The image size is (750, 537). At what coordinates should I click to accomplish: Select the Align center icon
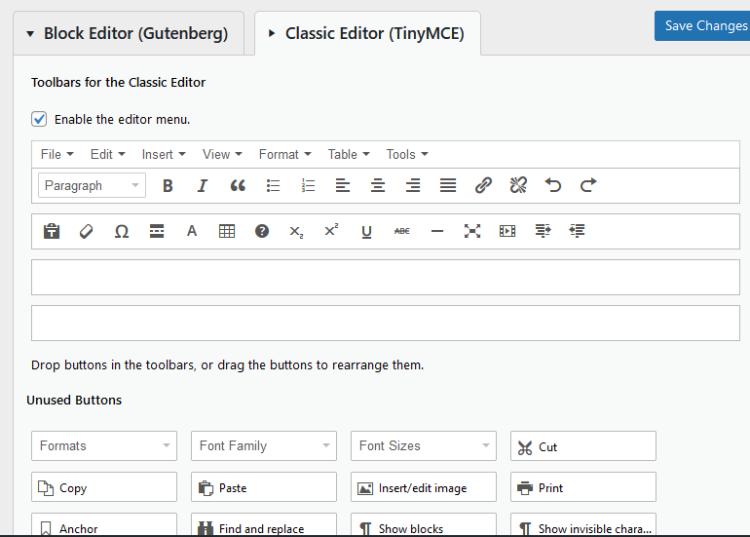point(378,186)
